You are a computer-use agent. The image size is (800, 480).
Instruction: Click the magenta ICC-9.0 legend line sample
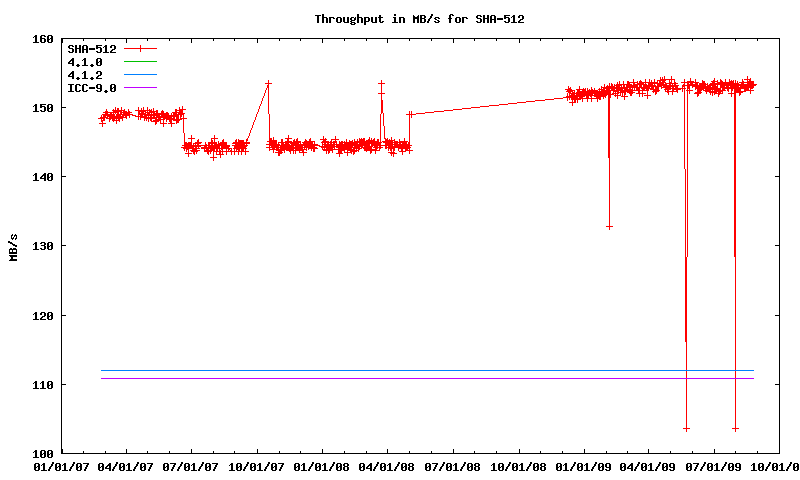click(x=141, y=88)
